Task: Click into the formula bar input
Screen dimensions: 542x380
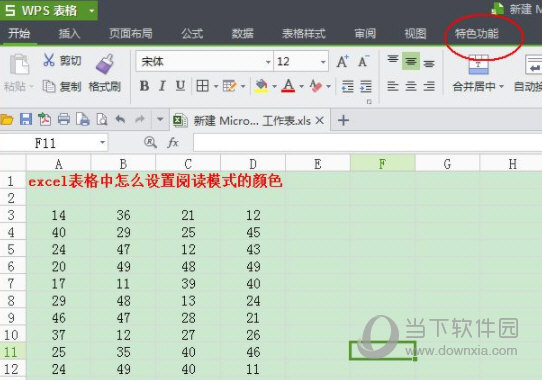Action: (x=367, y=142)
